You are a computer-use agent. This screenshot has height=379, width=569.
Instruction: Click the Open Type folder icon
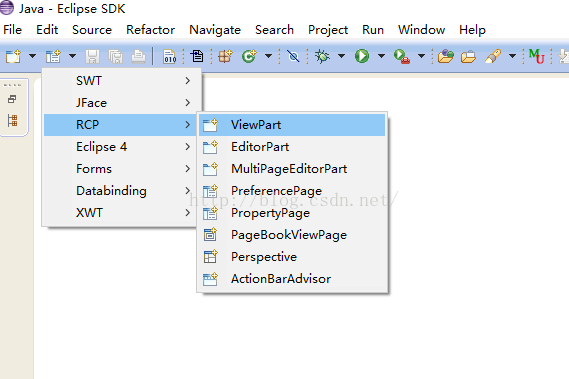446,56
